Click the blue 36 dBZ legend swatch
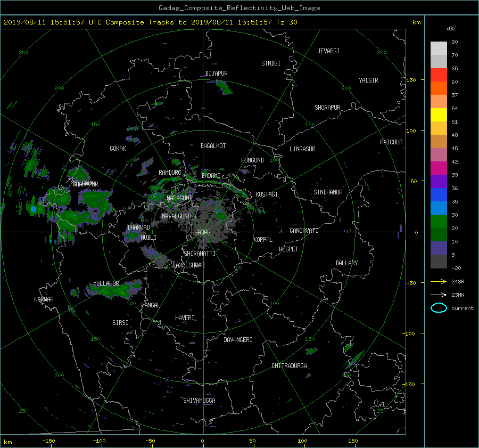479x448 pixels. tap(439, 195)
